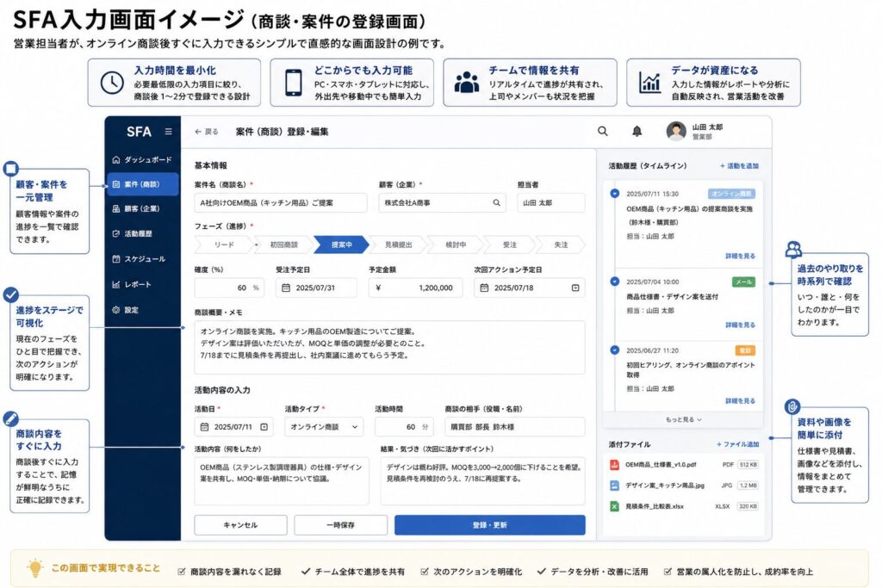Click the 確度（%） field showing 60
The image size is (882, 588).
pos(229,288)
